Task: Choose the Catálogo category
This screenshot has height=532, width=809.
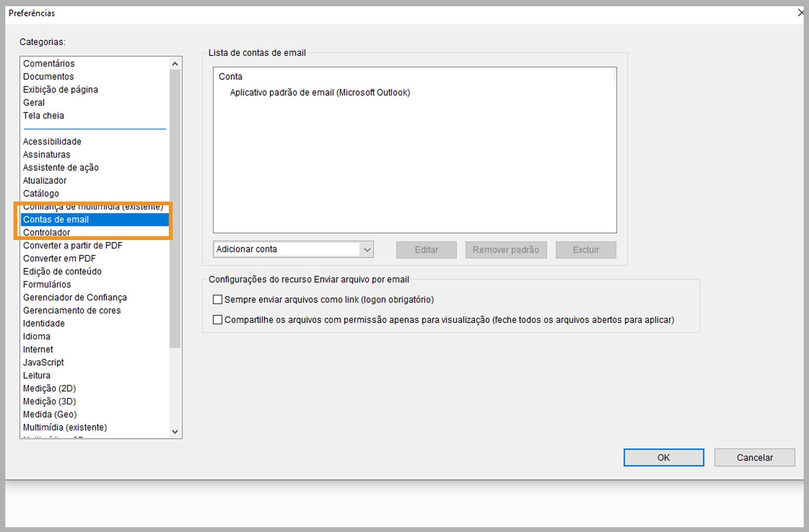Action: tap(41, 193)
